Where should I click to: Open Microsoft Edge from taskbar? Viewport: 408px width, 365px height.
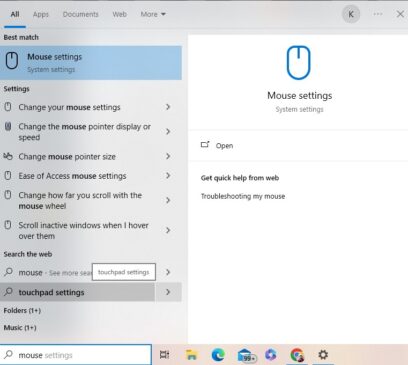pyautogui.click(x=218, y=355)
